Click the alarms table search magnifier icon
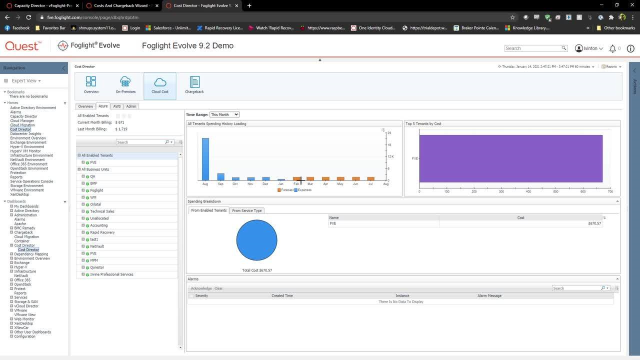Image resolution: width=640 pixels, height=360 pixels. click(603, 288)
